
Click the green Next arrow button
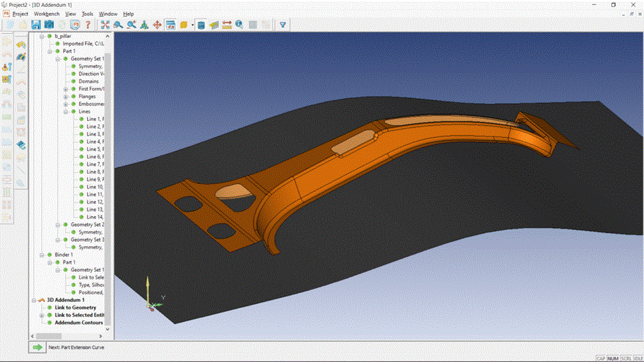37,347
